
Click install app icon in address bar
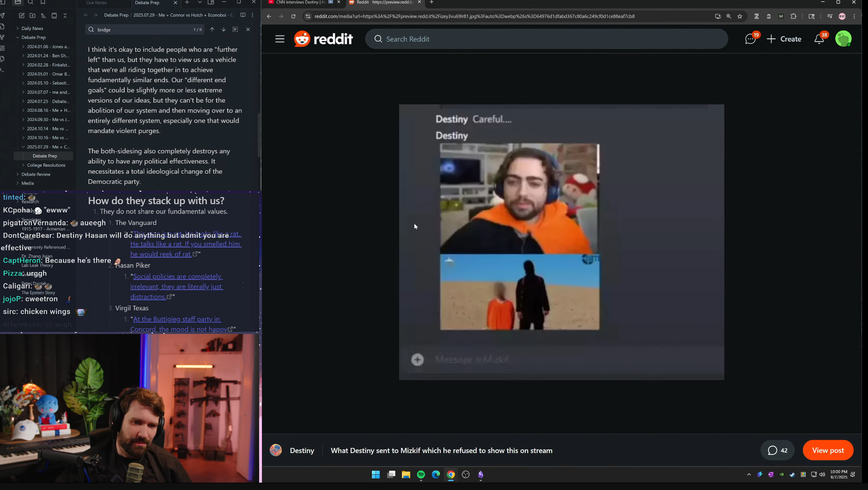(x=717, y=16)
